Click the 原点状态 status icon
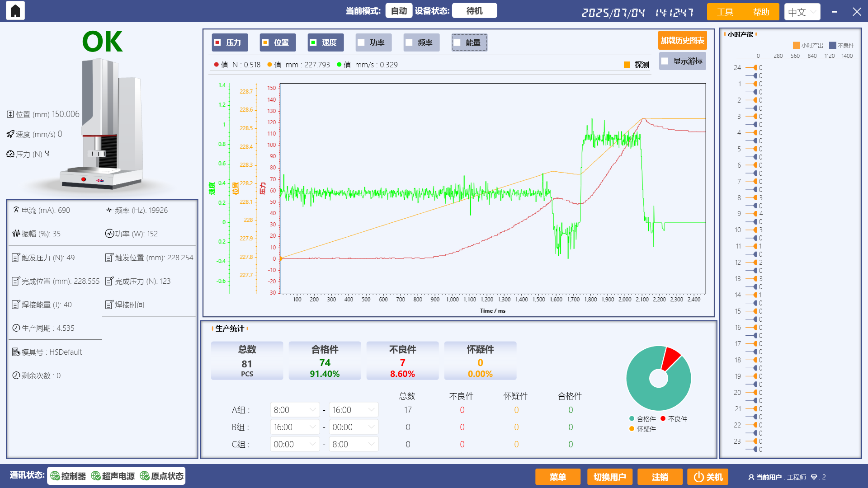The width and height of the screenshot is (868, 488). pos(145,475)
